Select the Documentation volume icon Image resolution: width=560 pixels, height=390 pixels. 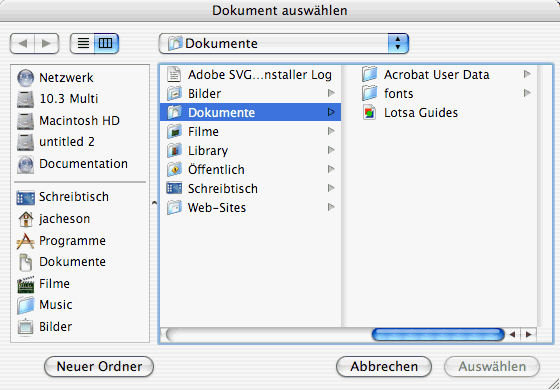click(26, 164)
